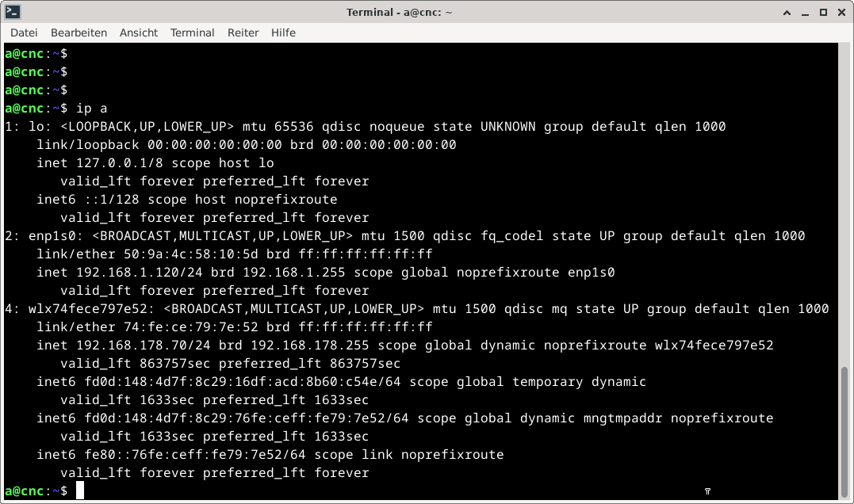Click the roll-up window arrow icon
The width and height of the screenshot is (854, 504).
[787, 13]
